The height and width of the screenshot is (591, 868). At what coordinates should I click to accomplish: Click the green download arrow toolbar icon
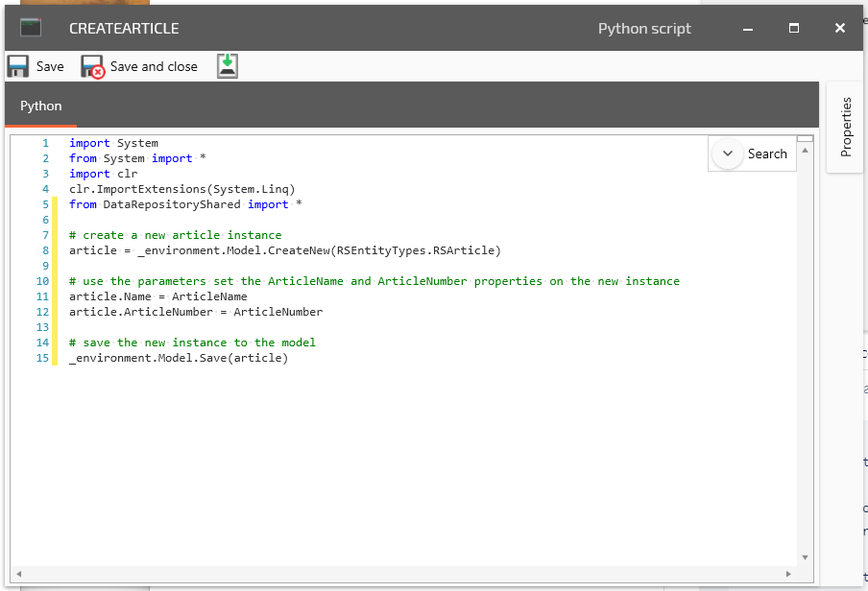click(228, 65)
